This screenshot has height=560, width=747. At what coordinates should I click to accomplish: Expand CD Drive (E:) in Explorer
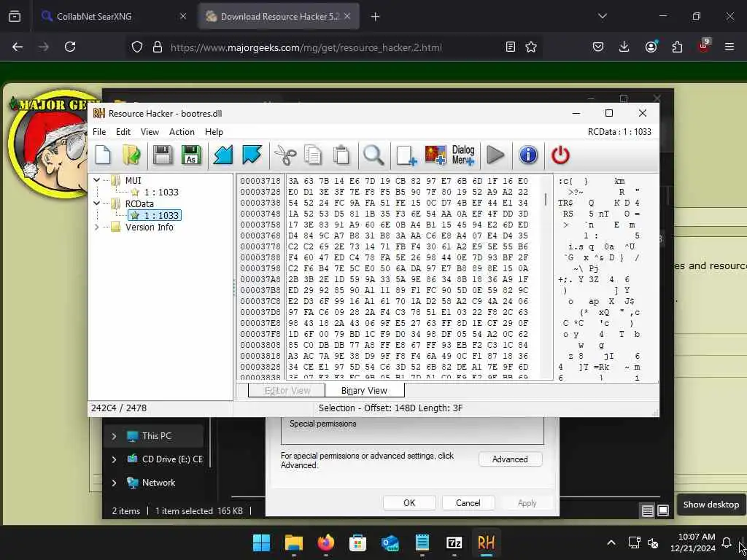pos(114,459)
